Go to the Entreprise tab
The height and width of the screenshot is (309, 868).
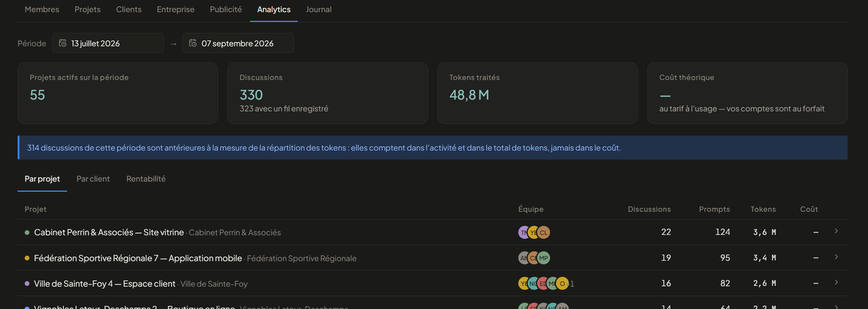[176, 10]
